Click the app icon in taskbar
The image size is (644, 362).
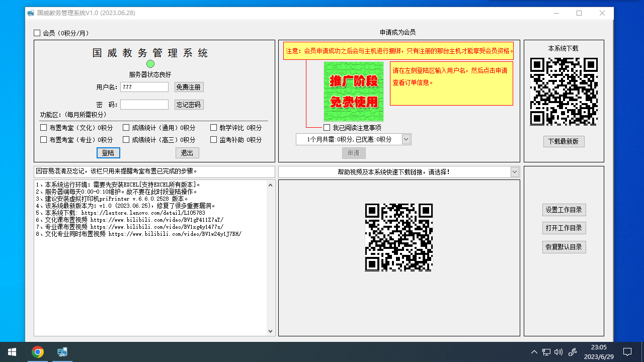coord(62,352)
